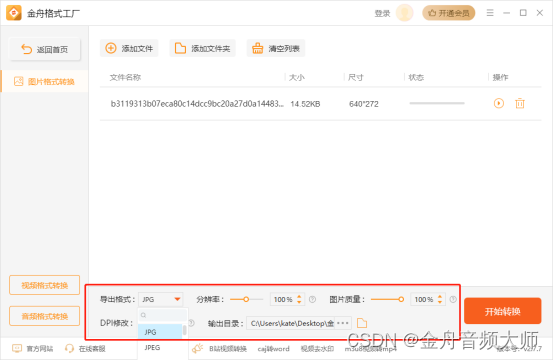Open the 视频去水印 link
The height and width of the screenshot is (360, 554).
pos(317,349)
